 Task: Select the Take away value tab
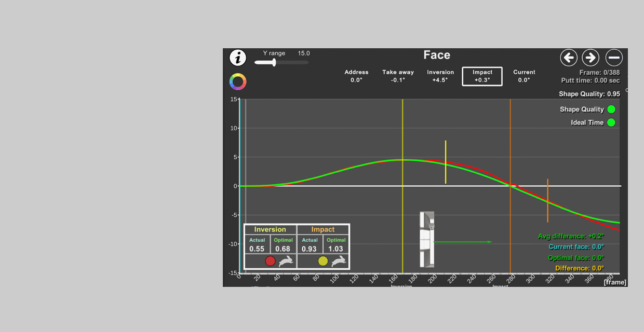pyautogui.click(x=398, y=76)
